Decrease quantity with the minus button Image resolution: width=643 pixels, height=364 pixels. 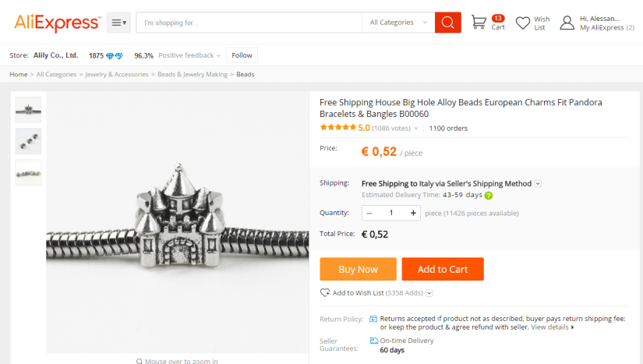pos(369,213)
